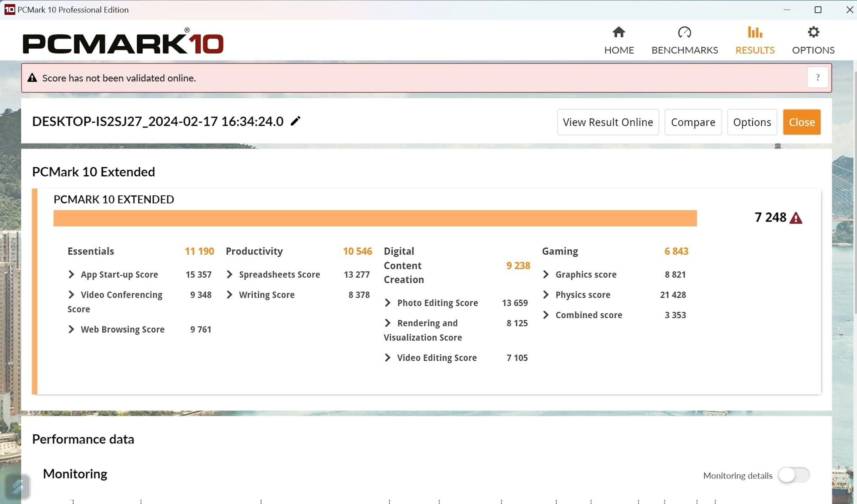Expand the App Start-up Score row
Viewport: 857px width, 504px height.
pyautogui.click(x=71, y=274)
